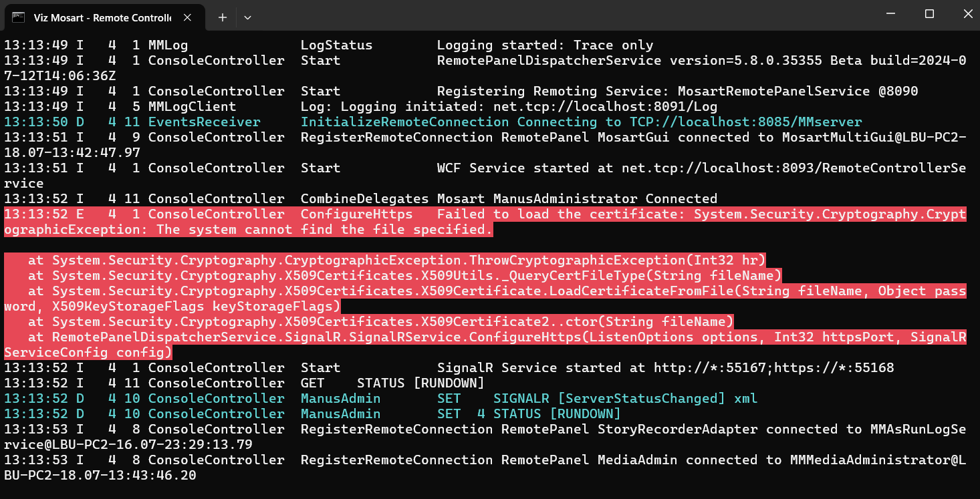The image size is (980, 499).
Task: Click the 'SIGNALR [ServerStatusChanged] xml' line
Action: point(625,399)
